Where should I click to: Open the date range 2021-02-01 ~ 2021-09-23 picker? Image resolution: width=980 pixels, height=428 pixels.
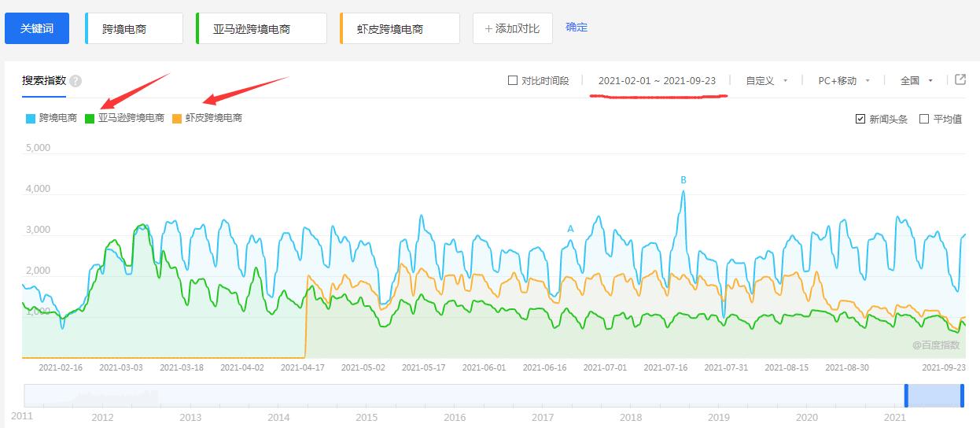pos(657,80)
